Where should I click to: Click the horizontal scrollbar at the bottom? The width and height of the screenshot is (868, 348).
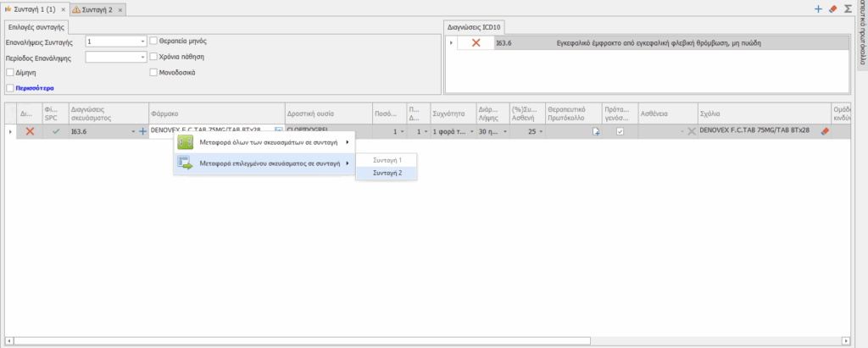click(424, 340)
